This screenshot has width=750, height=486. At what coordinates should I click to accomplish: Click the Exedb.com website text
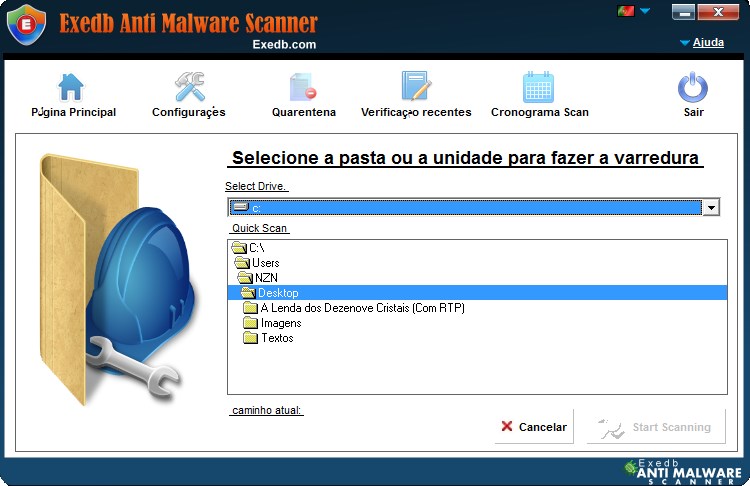(284, 44)
